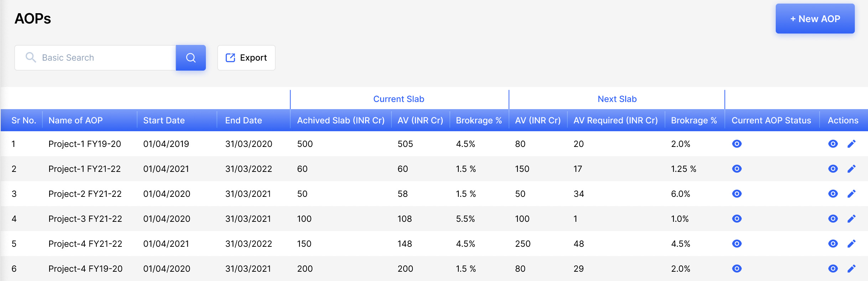868x281 pixels.
Task: View AOP status for Project-1 FY19-20
Action: coord(737,144)
